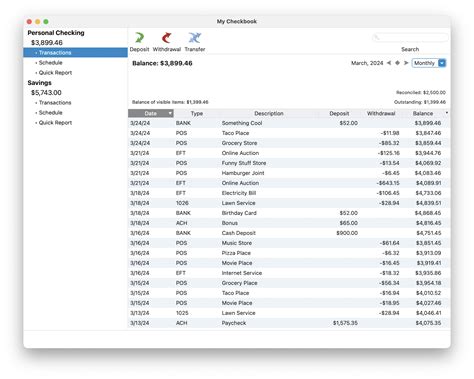Select the Pizza Place row

pyautogui.click(x=289, y=253)
